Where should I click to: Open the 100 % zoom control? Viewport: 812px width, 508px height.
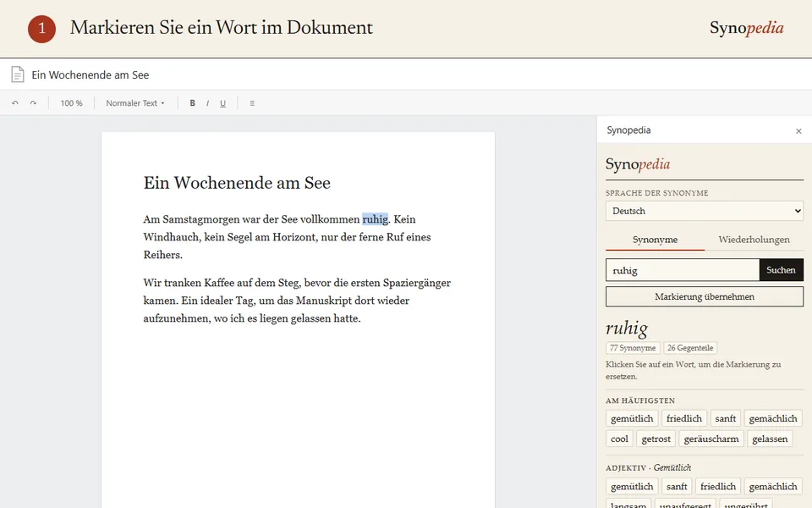click(71, 103)
